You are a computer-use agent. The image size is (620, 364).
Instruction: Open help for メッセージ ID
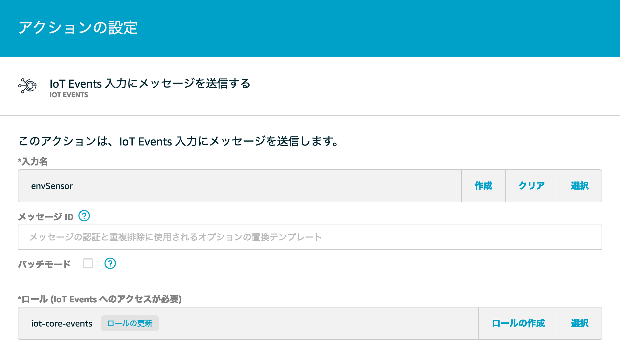[x=84, y=216]
